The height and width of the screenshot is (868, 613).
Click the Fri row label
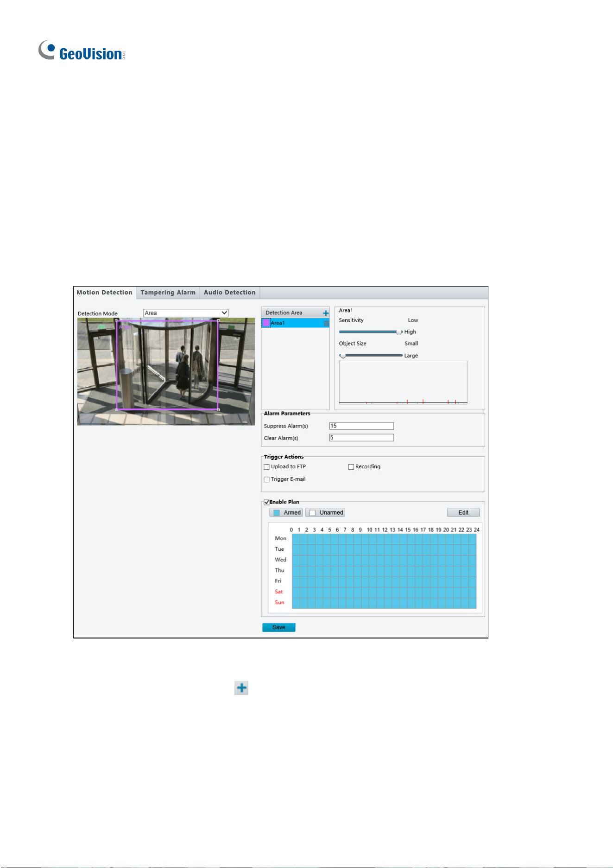tap(278, 581)
